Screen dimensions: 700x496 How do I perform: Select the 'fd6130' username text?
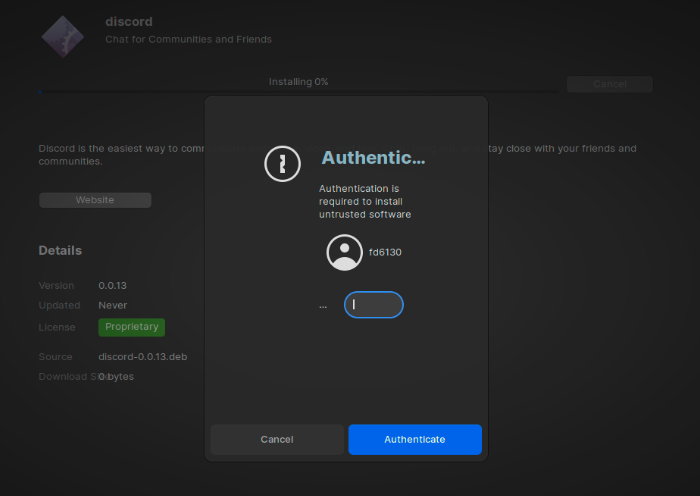pyautogui.click(x=385, y=252)
